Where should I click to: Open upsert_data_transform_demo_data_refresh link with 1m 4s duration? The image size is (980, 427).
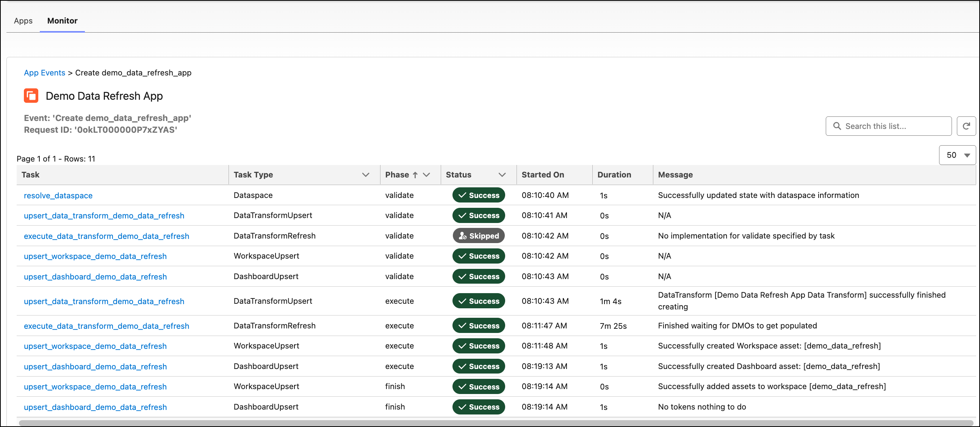(104, 301)
